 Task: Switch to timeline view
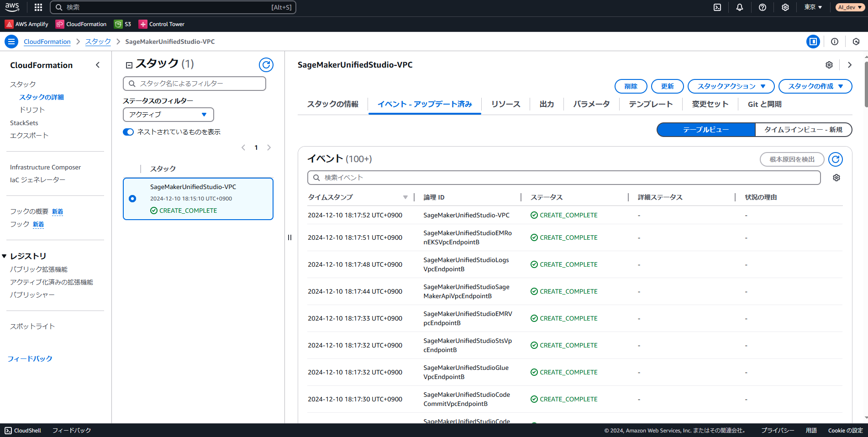804,130
